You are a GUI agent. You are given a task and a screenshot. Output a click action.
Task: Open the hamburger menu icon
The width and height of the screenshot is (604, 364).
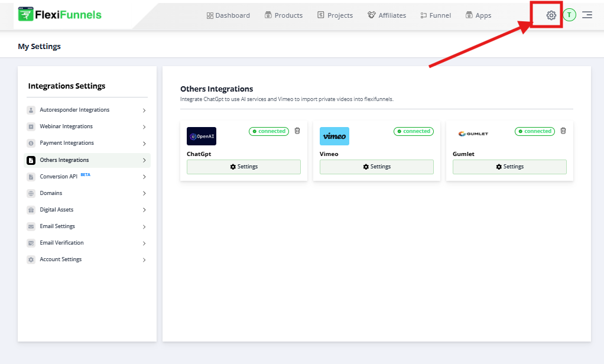click(x=587, y=15)
